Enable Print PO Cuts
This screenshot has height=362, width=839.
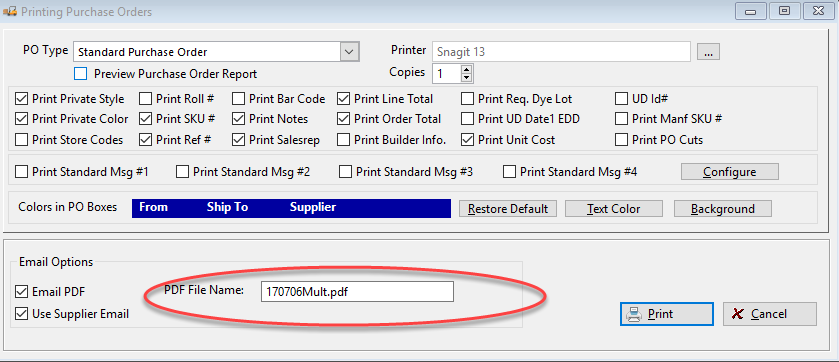click(x=621, y=140)
